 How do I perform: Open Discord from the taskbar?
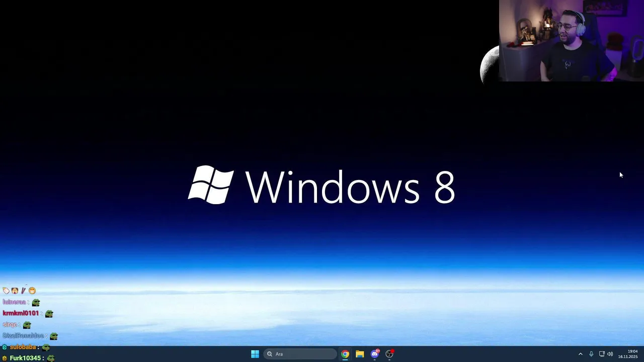coord(375,354)
